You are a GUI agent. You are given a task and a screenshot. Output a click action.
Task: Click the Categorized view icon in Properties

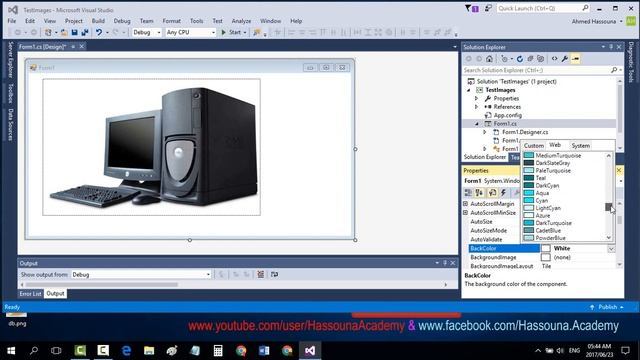tap(468, 193)
